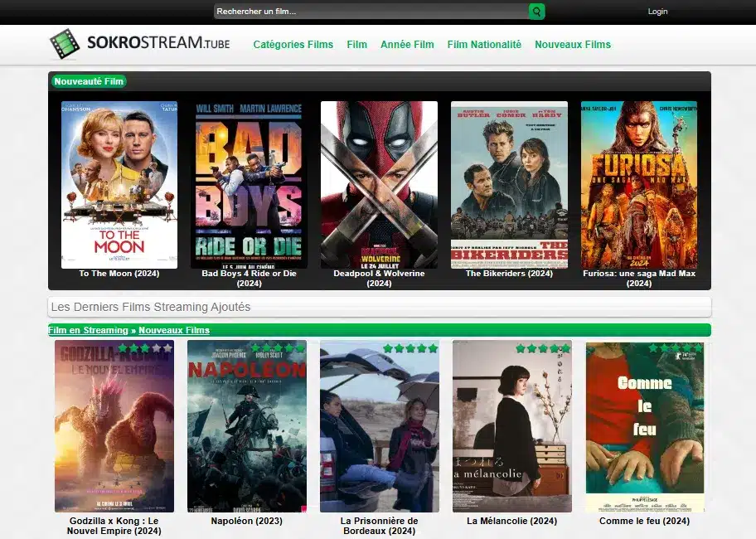Click the Nouveauté Film green label

88,81
